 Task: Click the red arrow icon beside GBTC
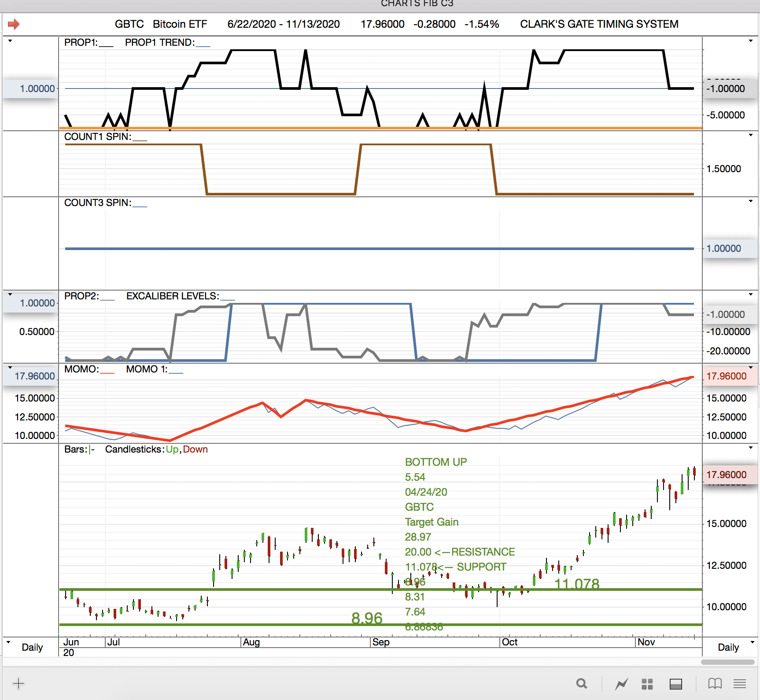coord(14,24)
